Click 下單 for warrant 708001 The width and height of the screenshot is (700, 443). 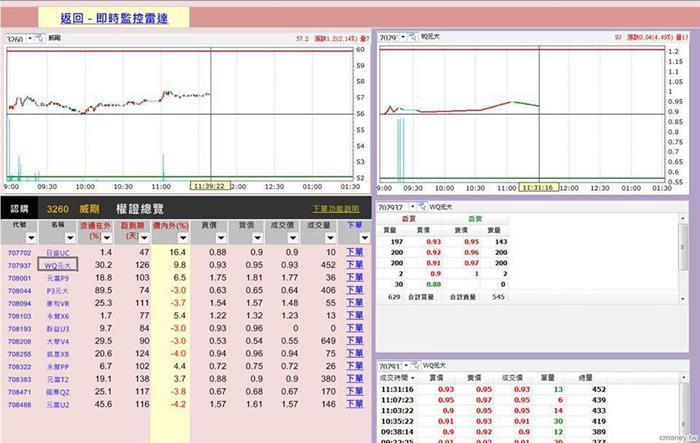tap(355, 277)
